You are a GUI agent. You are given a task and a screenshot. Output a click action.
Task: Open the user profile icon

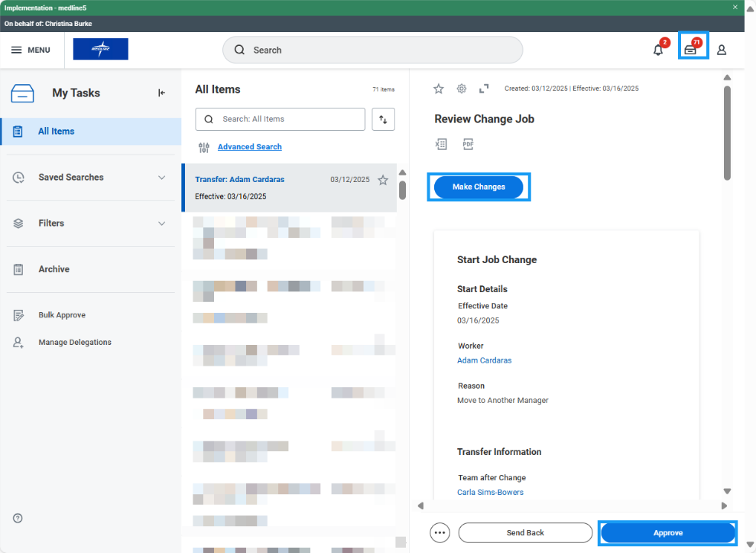722,50
